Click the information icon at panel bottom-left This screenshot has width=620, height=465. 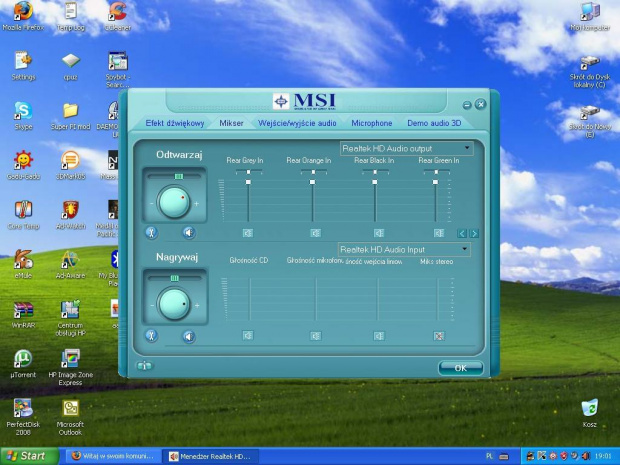[x=145, y=366]
